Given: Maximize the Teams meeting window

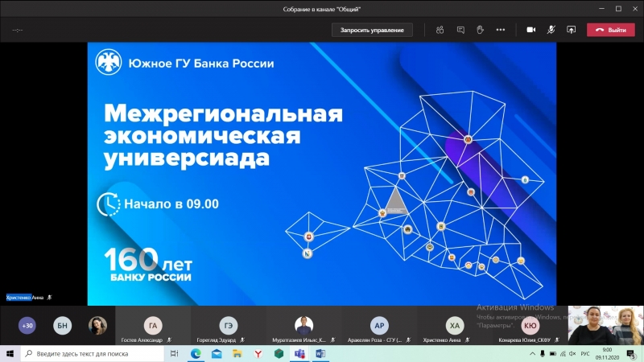Looking at the screenshot, I should click(618, 9).
